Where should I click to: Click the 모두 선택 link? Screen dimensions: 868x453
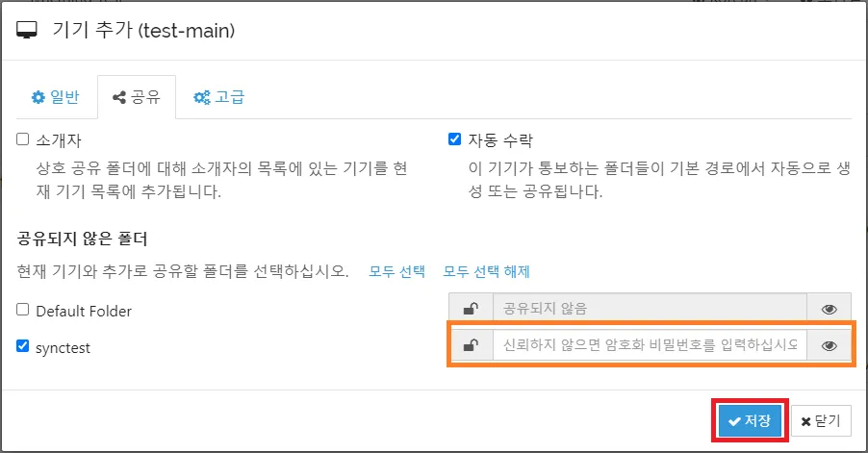pos(396,271)
